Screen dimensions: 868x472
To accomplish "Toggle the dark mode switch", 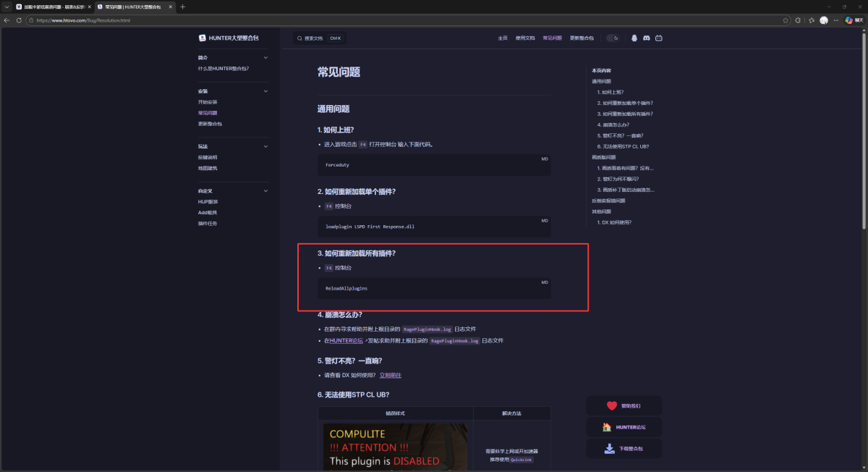I will click(x=613, y=38).
